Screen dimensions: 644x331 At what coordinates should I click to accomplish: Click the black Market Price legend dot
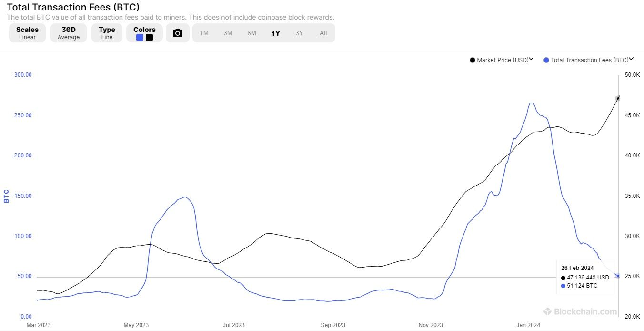click(472, 60)
